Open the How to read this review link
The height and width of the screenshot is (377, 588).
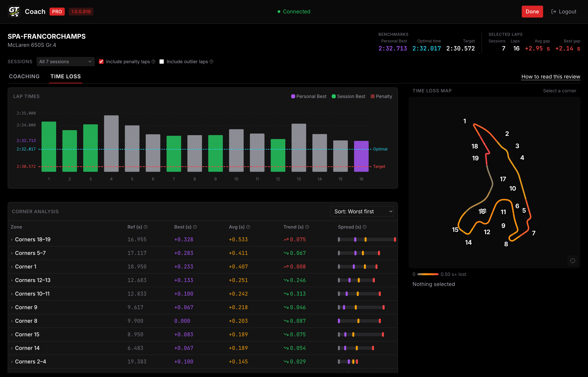551,77
